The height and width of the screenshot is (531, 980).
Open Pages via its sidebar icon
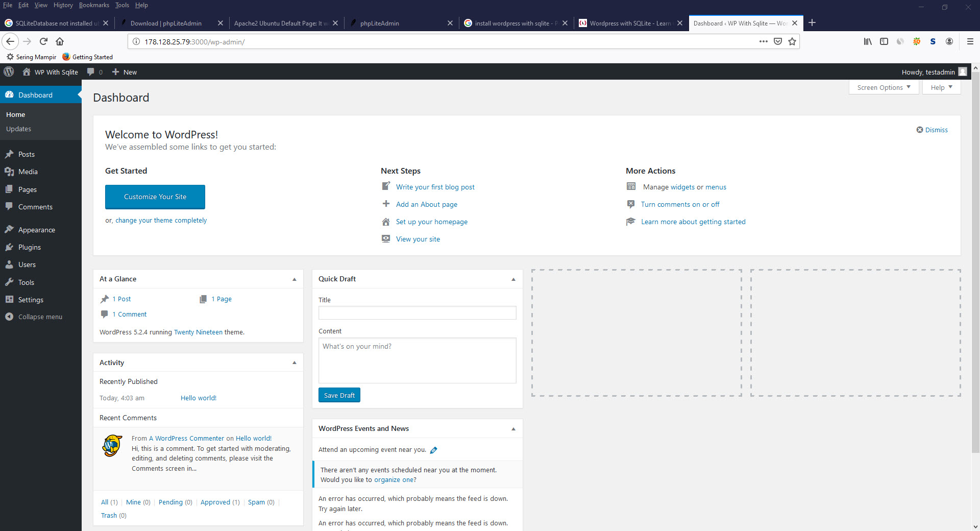click(x=10, y=189)
